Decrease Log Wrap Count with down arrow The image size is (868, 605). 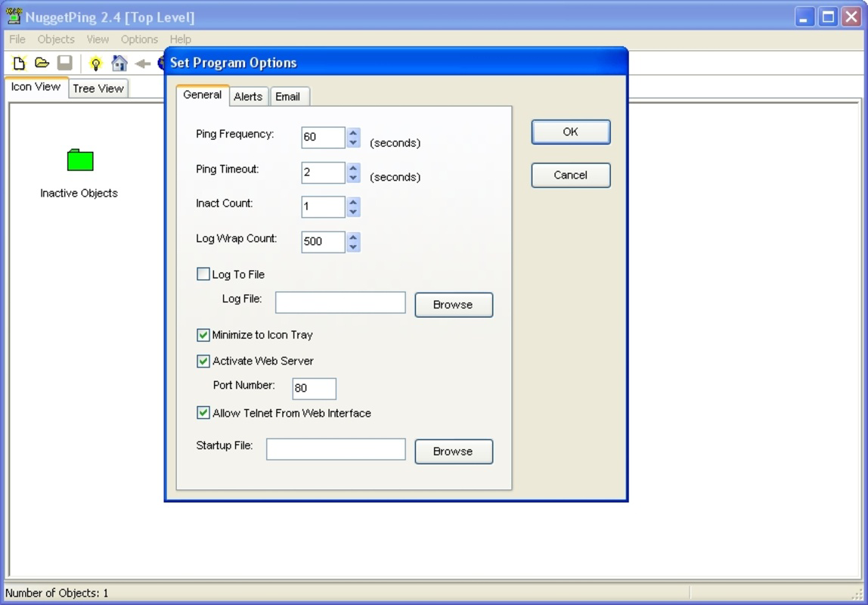(x=353, y=247)
